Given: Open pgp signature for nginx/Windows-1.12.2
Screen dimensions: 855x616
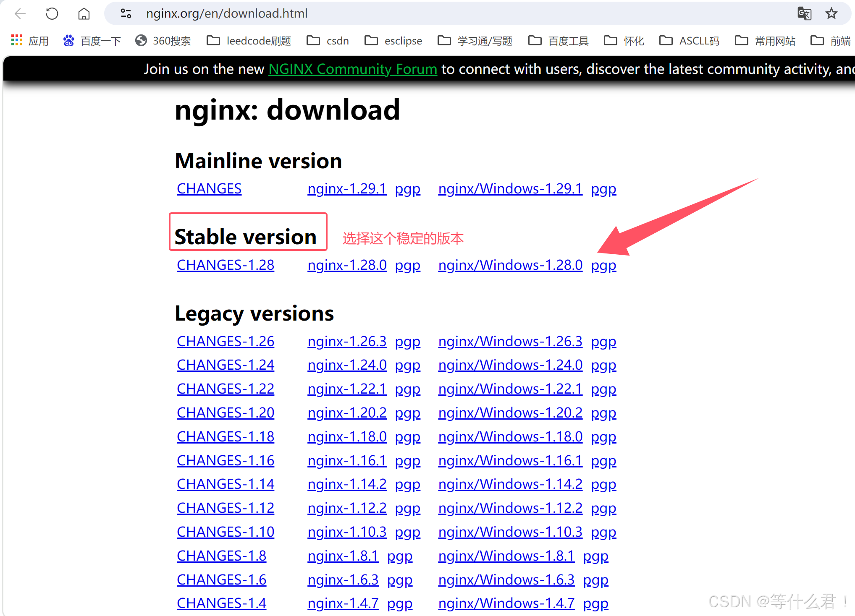Looking at the screenshot, I should point(603,509).
